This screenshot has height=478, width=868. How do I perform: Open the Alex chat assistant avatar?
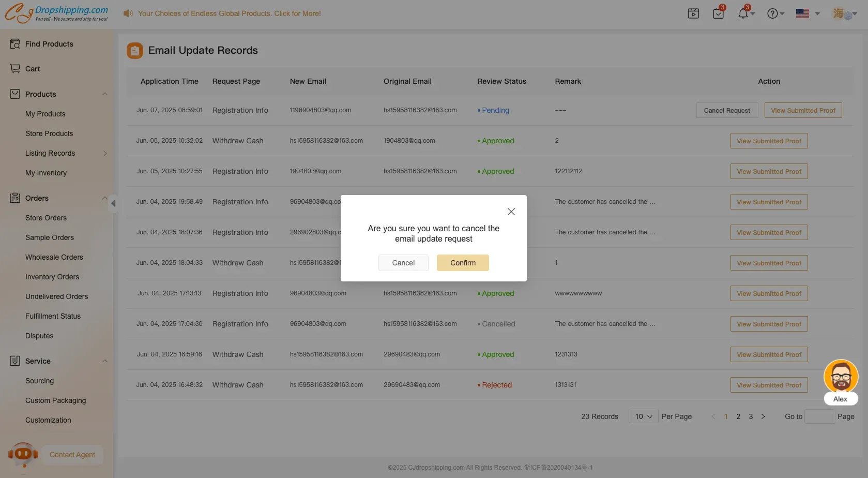tap(841, 377)
